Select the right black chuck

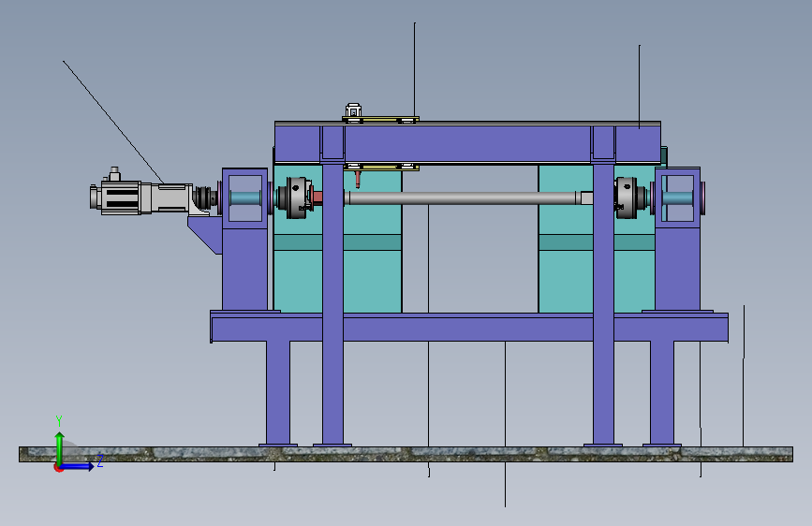point(630,197)
